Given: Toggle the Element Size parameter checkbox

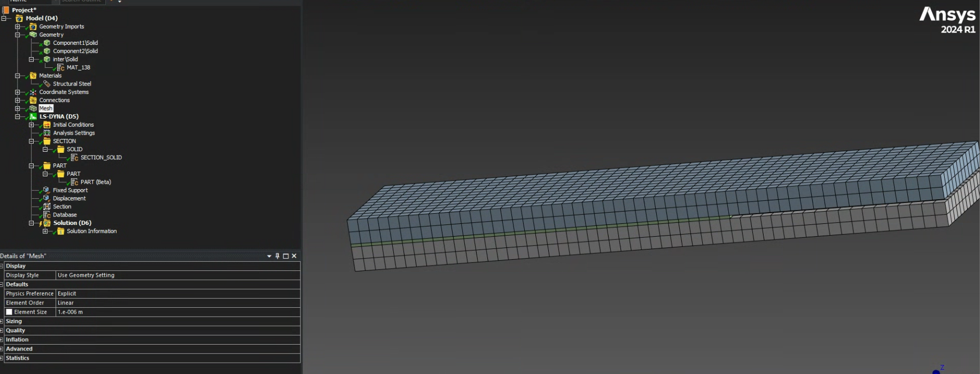Looking at the screenshot, I should [x=9, y=312].
